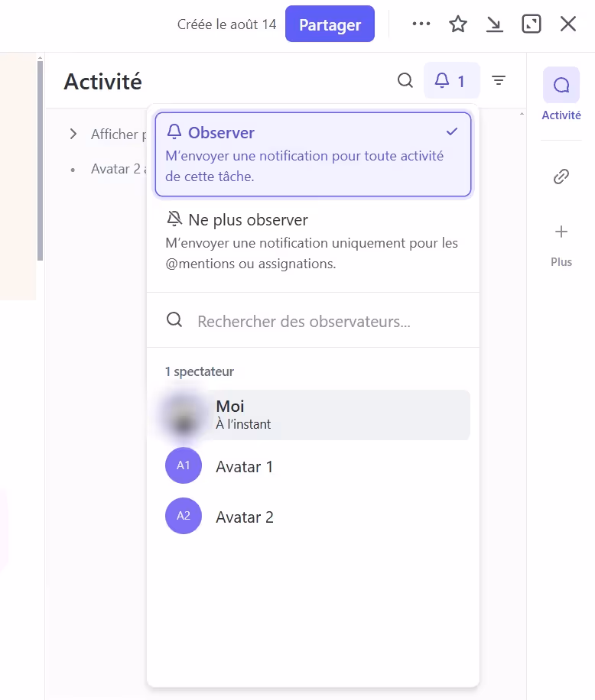Close the task panel with X
The width and height of the screenshot is (595, 700).
pos(567,24)
